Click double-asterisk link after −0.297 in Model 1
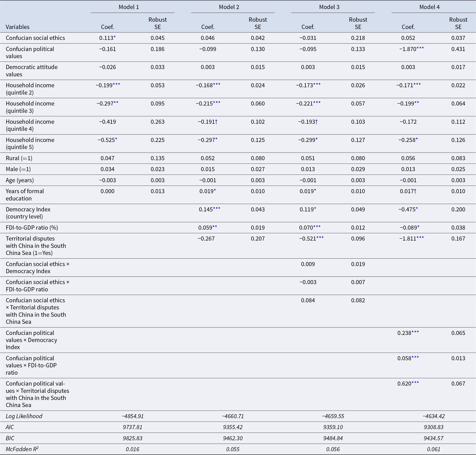 pos(116,102)
